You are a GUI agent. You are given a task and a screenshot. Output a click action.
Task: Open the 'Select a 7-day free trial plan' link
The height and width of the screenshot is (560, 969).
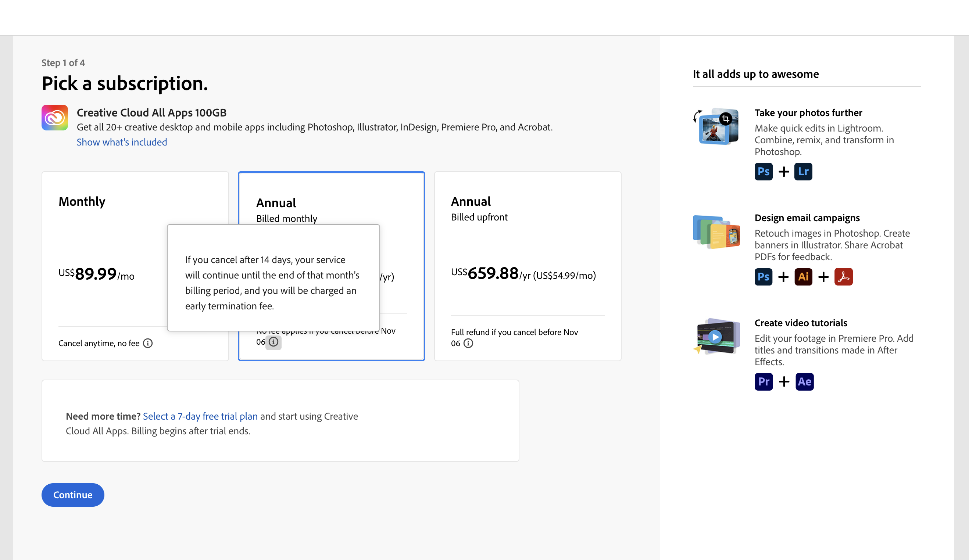tap(200, 416)
